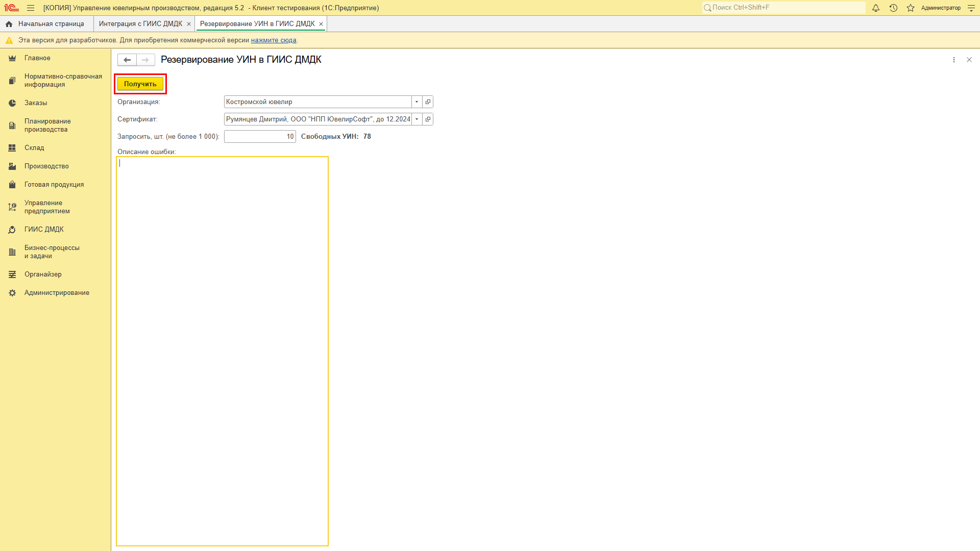Click the Нормативно-справочная информация books icon
Image resolution: width=980 pixels, height=551 pixels.
click(12, 81)
